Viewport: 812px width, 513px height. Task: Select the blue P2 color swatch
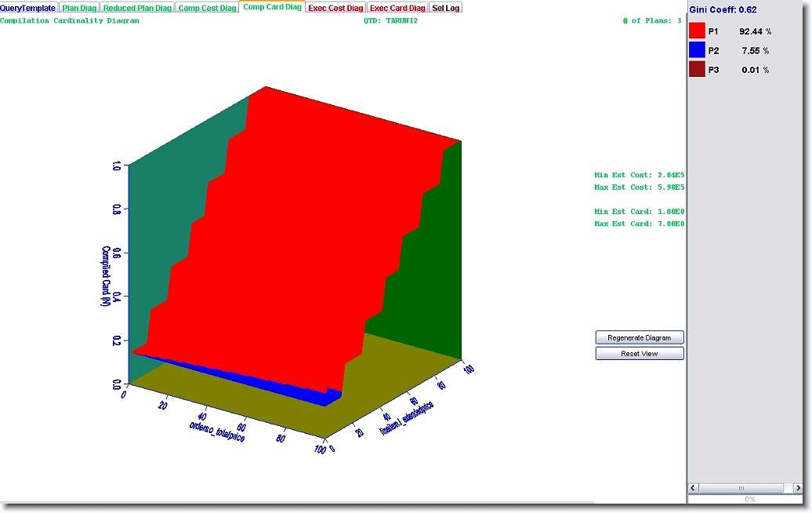tap(697, 50)
